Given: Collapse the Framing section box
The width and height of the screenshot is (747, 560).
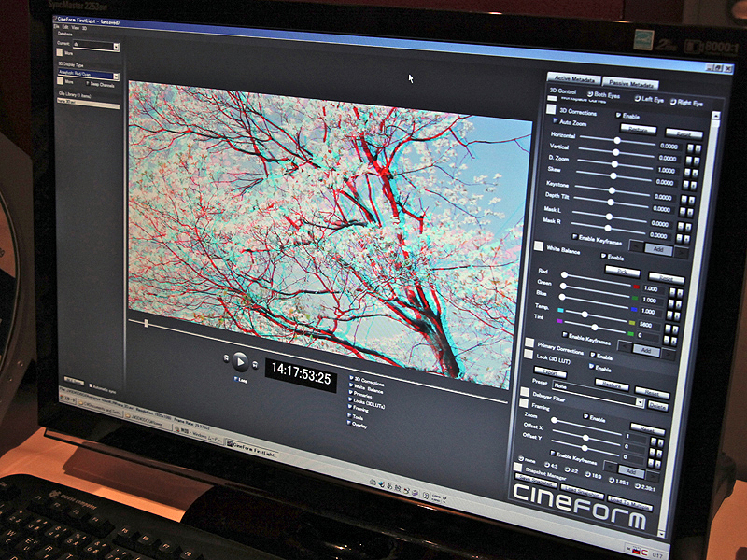Looking at the screenshot, I should [x=524, y=403].
